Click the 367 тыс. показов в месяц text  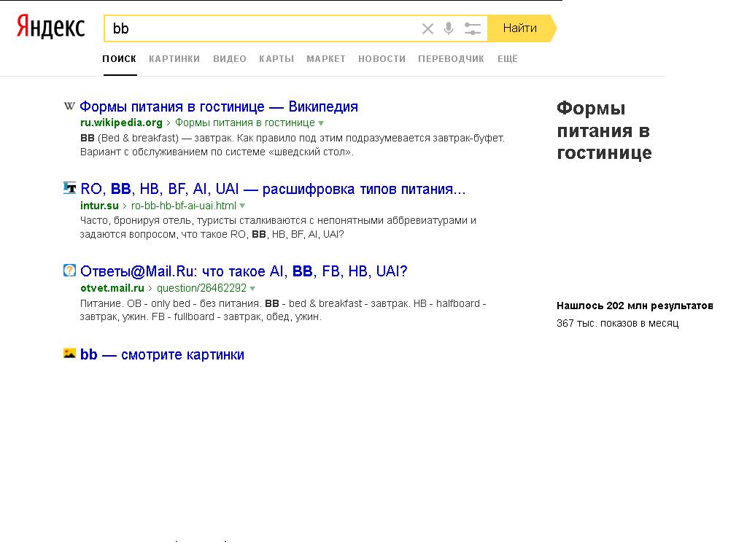tap(617, 323)
